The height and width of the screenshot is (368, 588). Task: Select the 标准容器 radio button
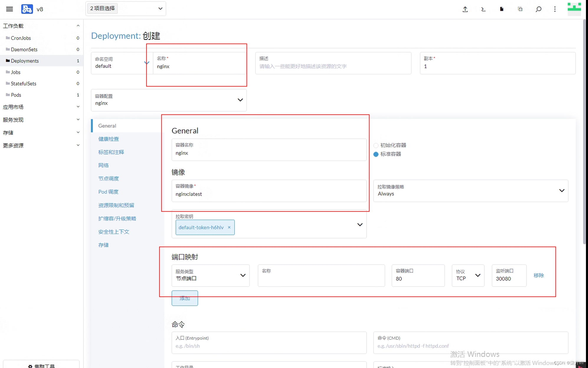(376, 154)
